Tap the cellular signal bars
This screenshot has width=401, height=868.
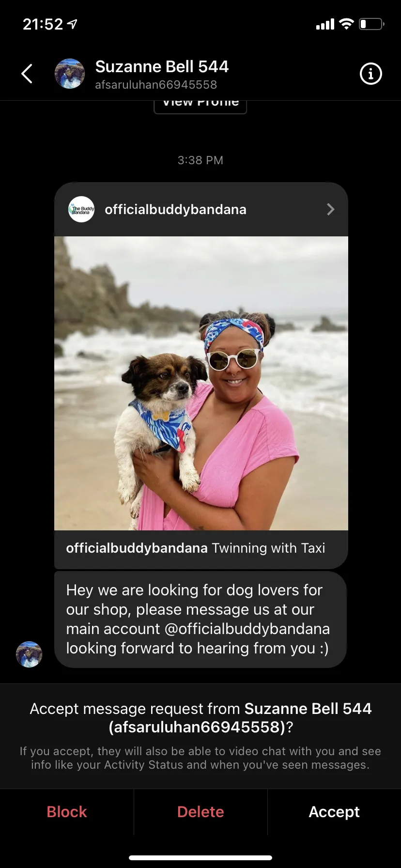click(x=325, y=24)
